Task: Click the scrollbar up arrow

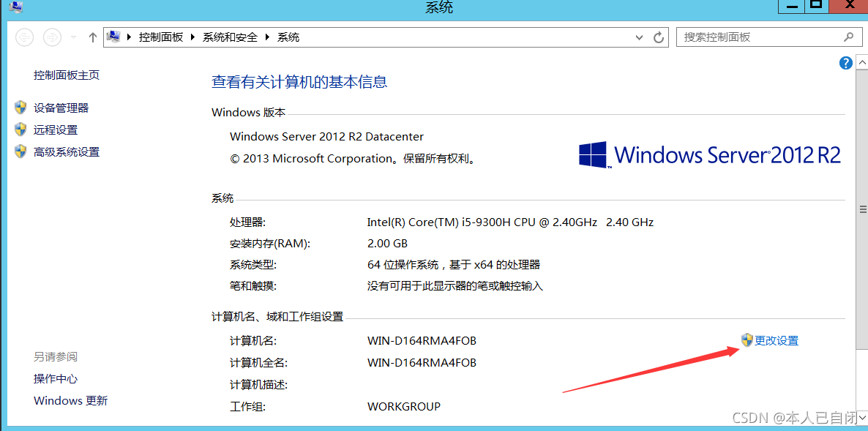Action: (x=862, y=61)
